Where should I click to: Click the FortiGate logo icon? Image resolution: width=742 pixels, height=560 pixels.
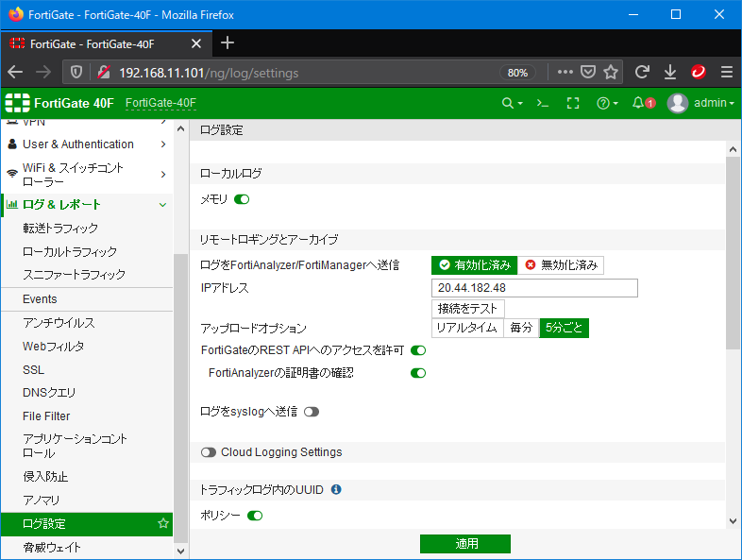[18, 103]
